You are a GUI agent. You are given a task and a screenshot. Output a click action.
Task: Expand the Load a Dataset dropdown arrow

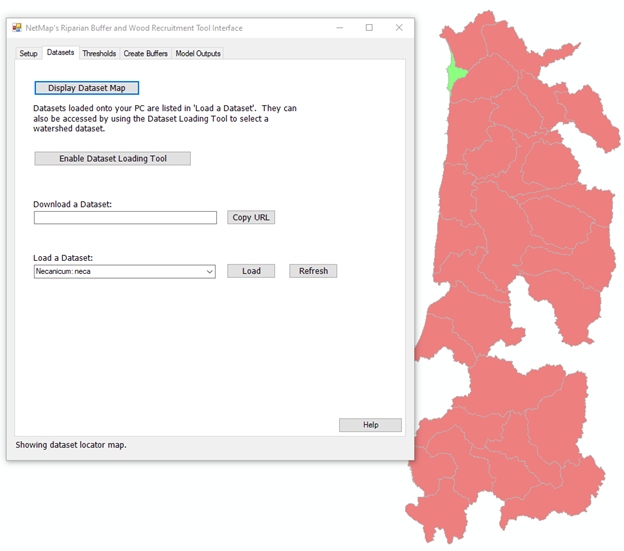[x=209, y=271]
